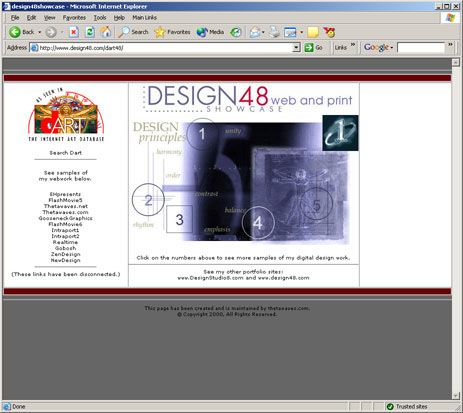Open the Forward history dropdown arrow

coord(62,32)
